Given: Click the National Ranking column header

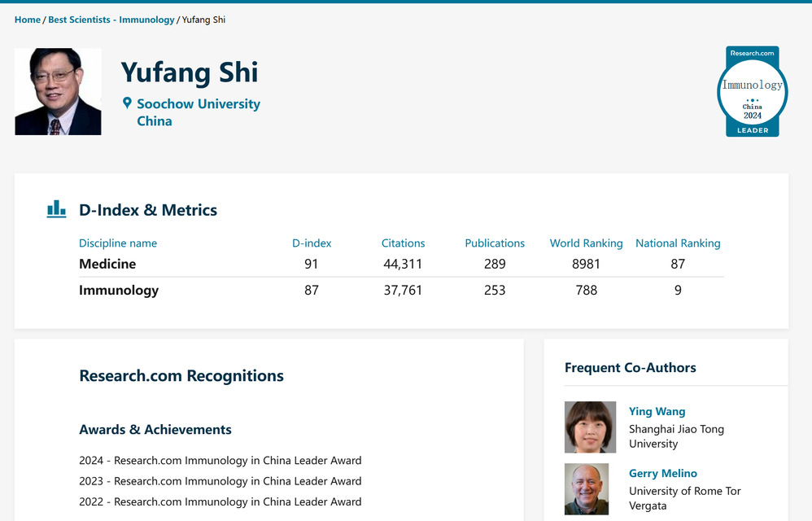Looking at the screenshot, I should pyautogui.click(x=678, y=243).
